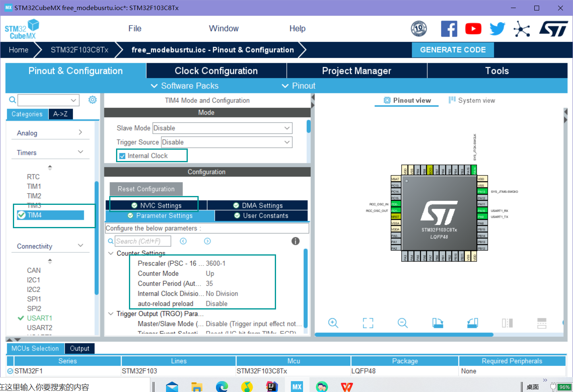The image size is (573, 392).
Task: Switch to Tools tab
Action: (497, 71)
